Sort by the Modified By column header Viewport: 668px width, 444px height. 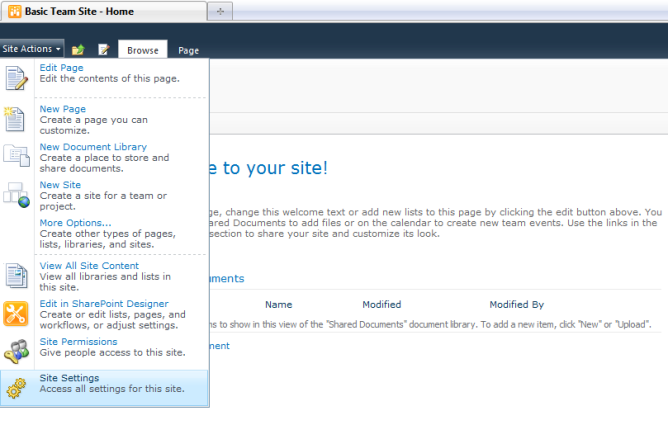(516, 304)
